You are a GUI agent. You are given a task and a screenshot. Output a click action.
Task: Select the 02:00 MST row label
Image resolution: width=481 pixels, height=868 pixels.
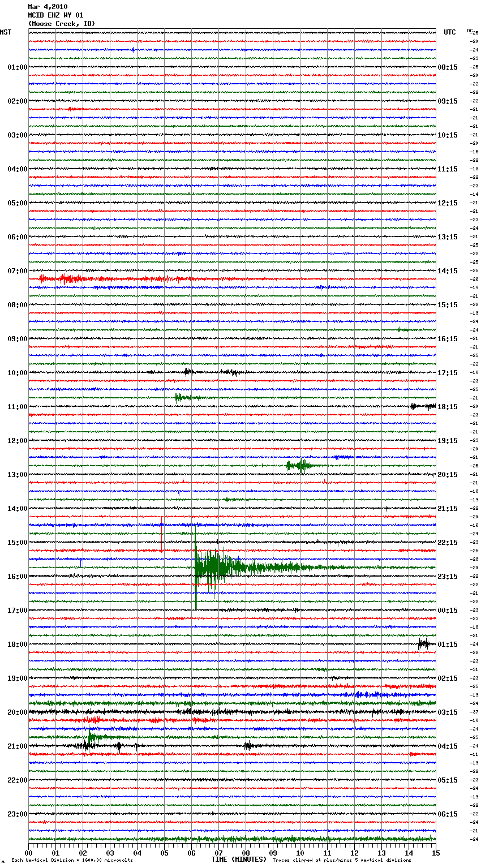coord(18,101)
